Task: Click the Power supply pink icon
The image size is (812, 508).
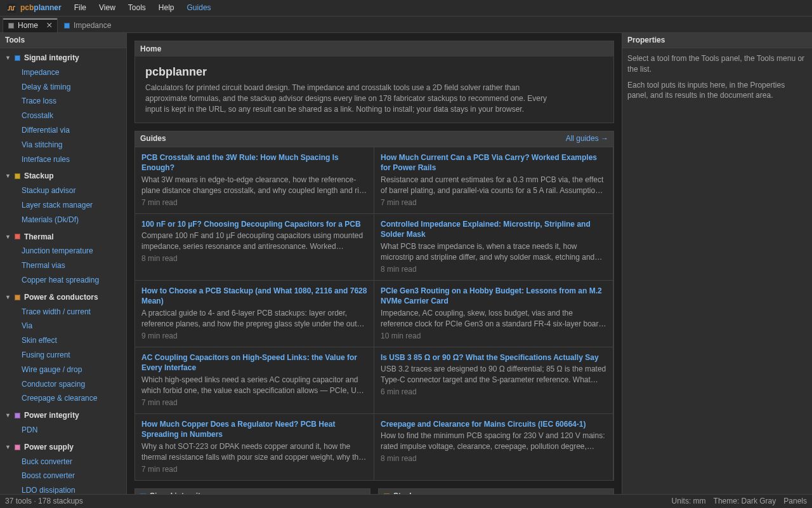Action: click(18, 447)
